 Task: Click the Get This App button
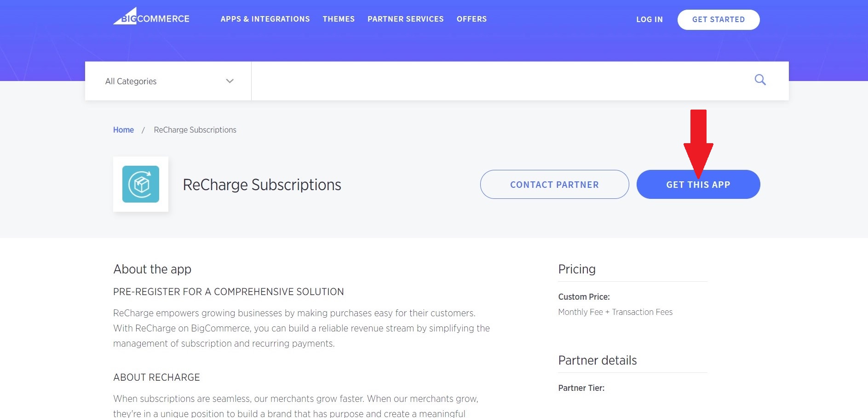tap(698, 185)
